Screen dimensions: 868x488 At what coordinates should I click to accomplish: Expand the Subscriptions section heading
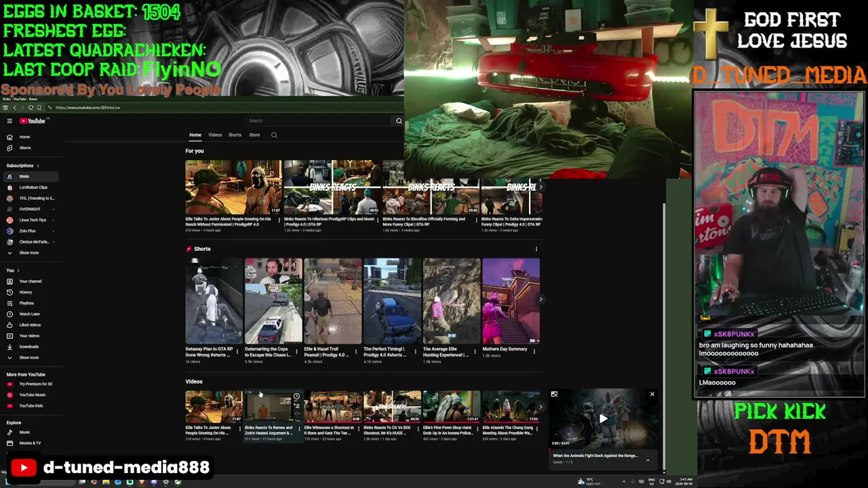click(22, 165)
